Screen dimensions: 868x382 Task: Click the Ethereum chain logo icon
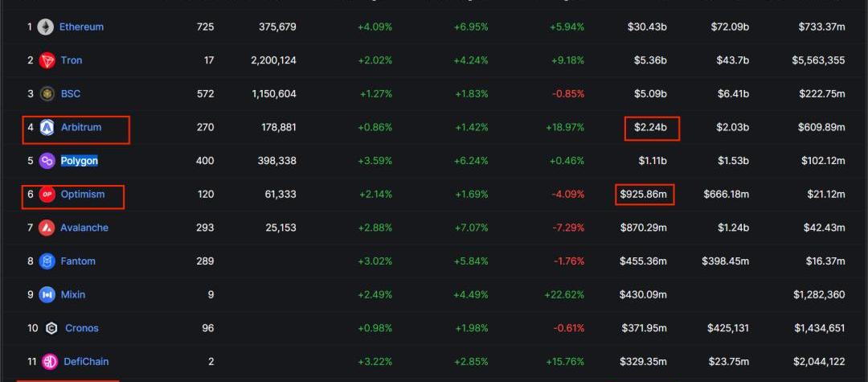(x=46, y=27)
